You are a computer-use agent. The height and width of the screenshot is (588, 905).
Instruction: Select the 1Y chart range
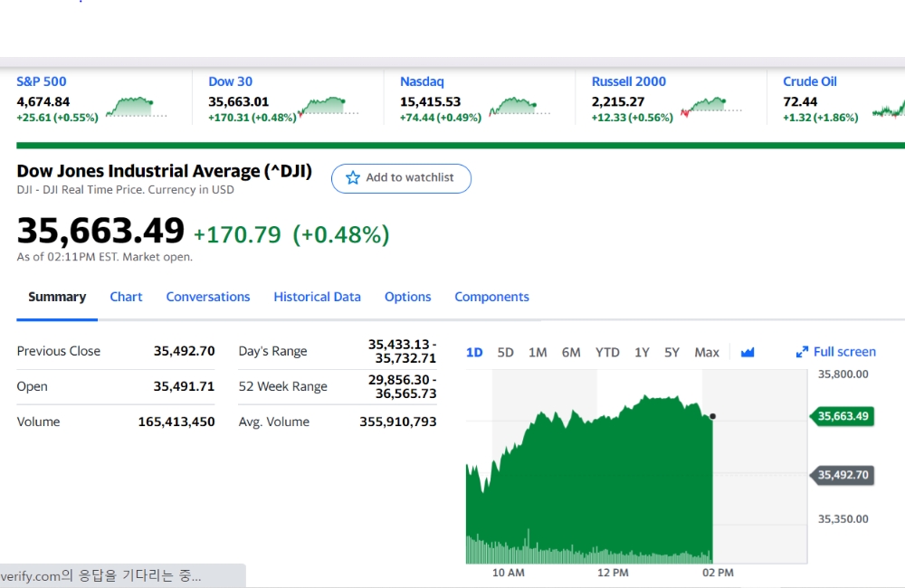(642, 352)
